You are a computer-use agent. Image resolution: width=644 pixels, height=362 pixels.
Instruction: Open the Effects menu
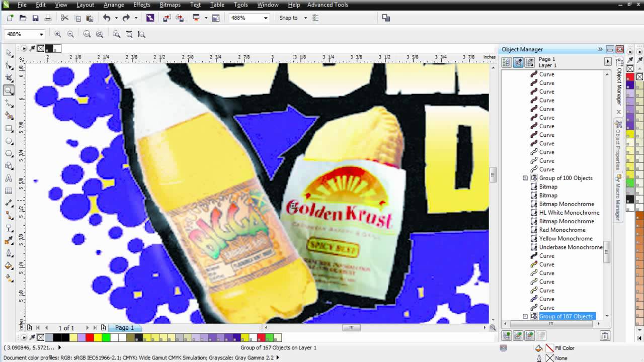pos(142,5)
